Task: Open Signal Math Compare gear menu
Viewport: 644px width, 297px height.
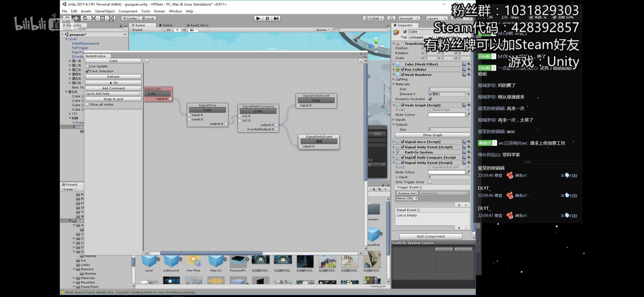Action: click(469, 157)
